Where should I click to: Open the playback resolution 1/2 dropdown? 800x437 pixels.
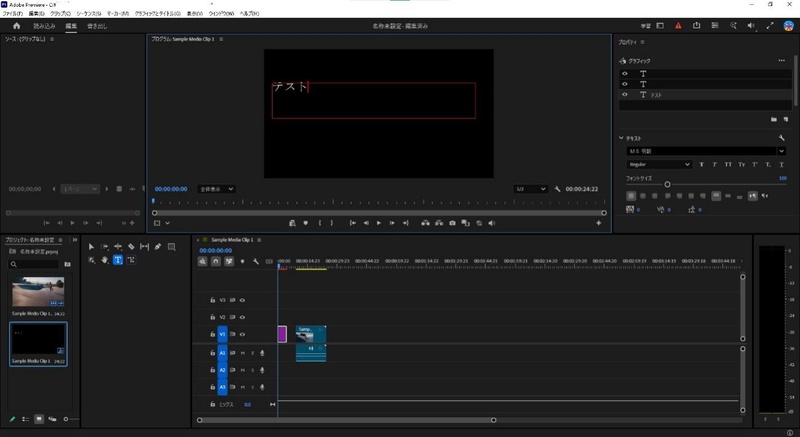tap(531, 189)
